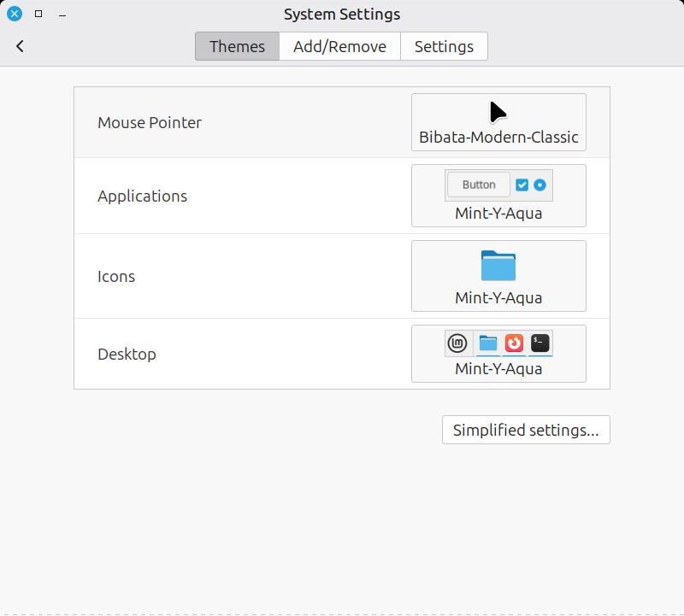Switch to the Themes tab

237,46
